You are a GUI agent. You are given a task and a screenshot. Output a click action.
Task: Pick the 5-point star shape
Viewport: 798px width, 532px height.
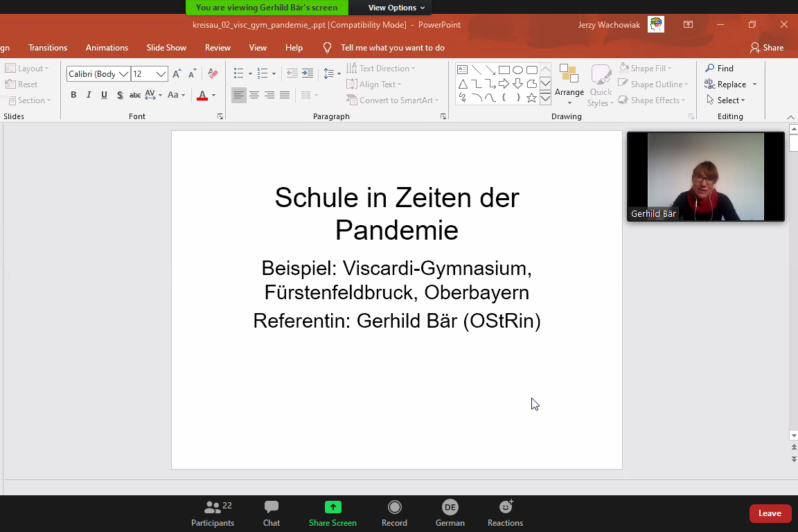[531, 98]
